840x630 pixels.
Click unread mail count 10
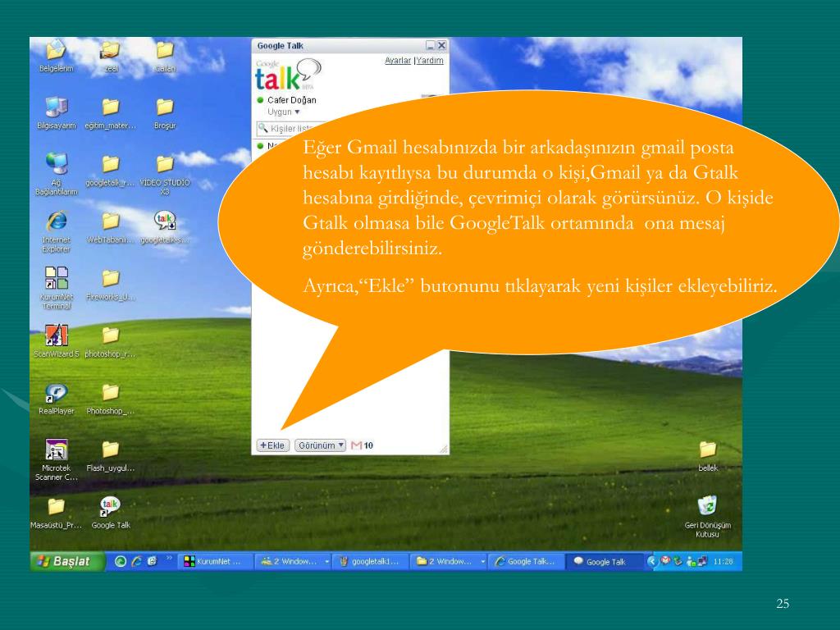tap(368, 445)
